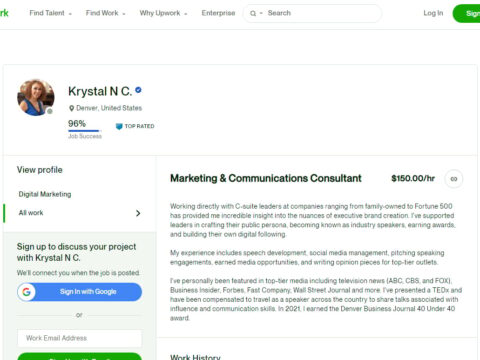Click the Google logo on sign-in button
Viewport: 480px width, 360px height.
27,292
